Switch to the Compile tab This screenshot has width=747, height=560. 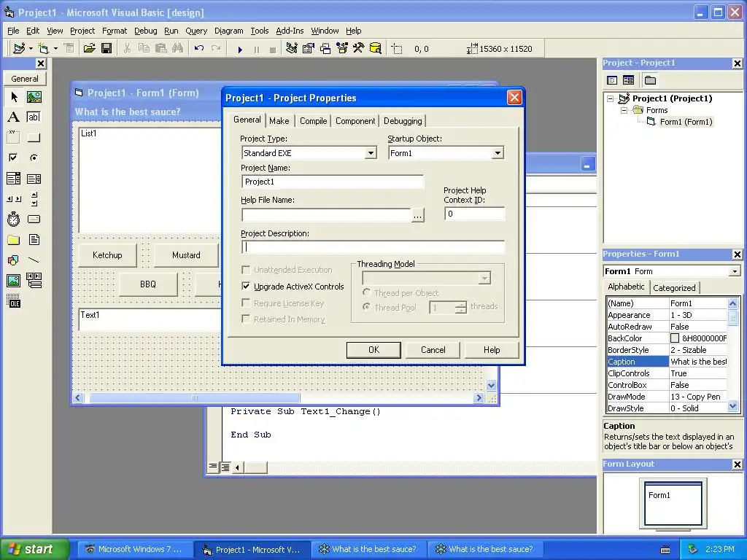(x=314, y=121)
